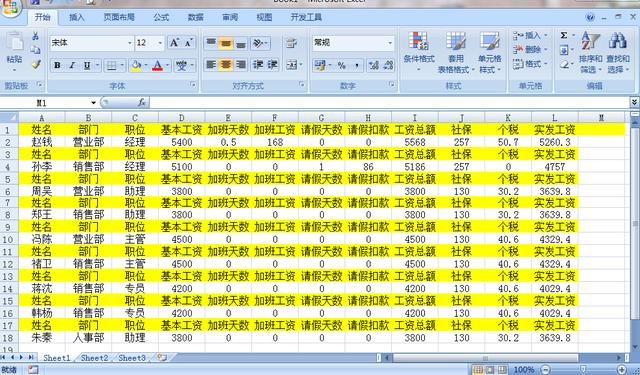Screen dimensions: 640x375
Task: Toggle center horizontal alignment button
Action: [x=226, y=65]
